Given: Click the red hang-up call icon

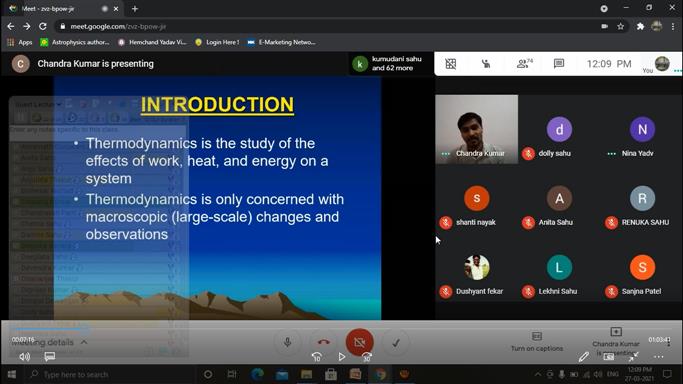Looking at the screenshot, I should coord(324,342).
